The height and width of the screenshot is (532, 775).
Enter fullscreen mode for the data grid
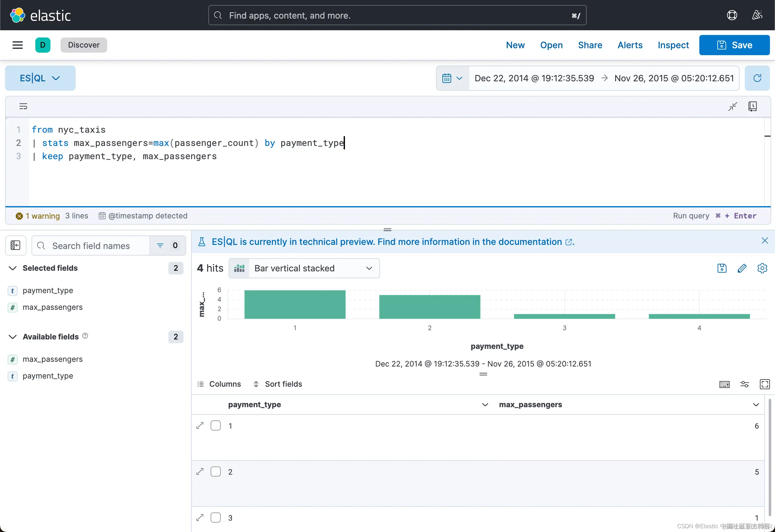[764, 384]
